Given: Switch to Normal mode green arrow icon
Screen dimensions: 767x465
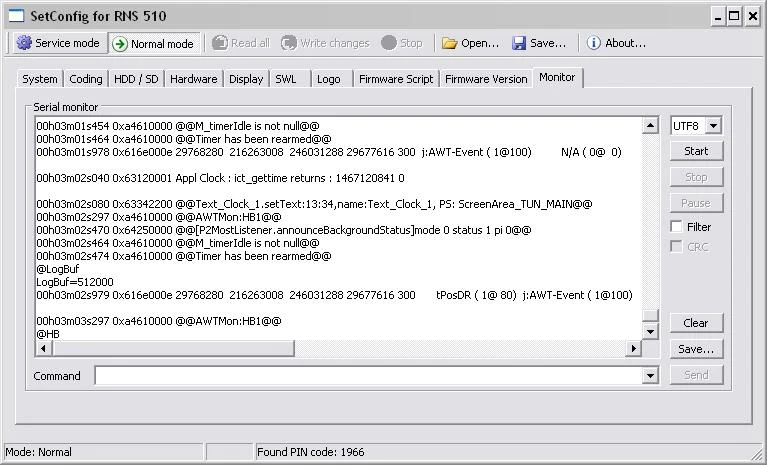Looking at the screenshot, I should click(120, 44).
